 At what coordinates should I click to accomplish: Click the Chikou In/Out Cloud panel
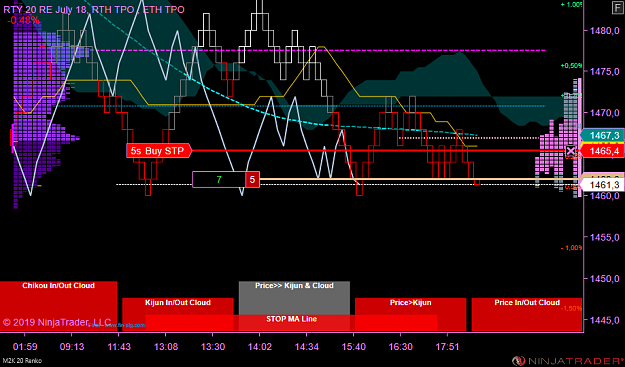click(x=58, y=306)
